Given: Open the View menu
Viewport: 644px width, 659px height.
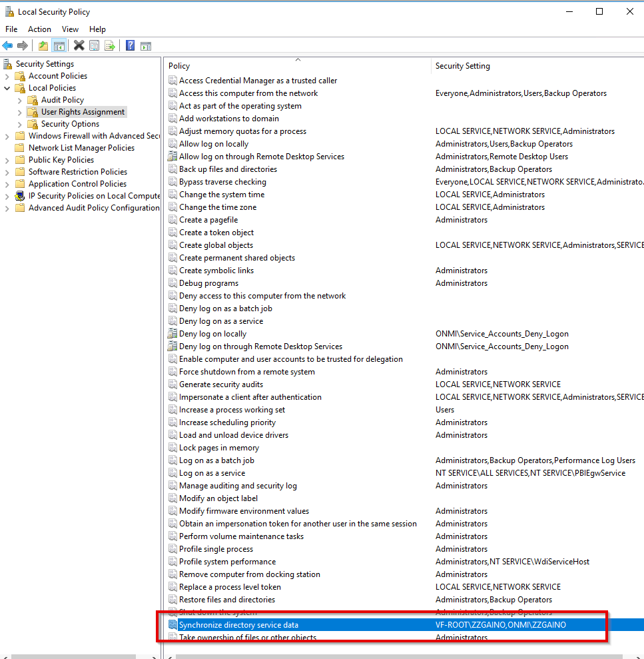Looking at the screenshot, I should coord(70,29).
